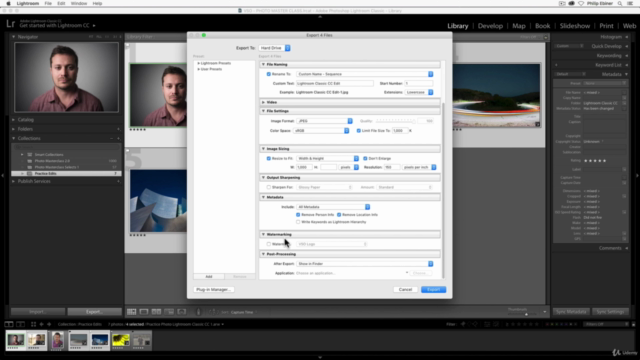Select Practice Edits collection
This screenshot has height=360, width=640.
click(66, 173)
